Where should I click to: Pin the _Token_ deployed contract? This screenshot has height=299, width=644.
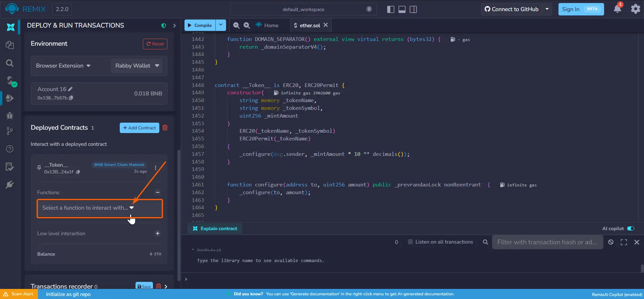tap(39, 167)
